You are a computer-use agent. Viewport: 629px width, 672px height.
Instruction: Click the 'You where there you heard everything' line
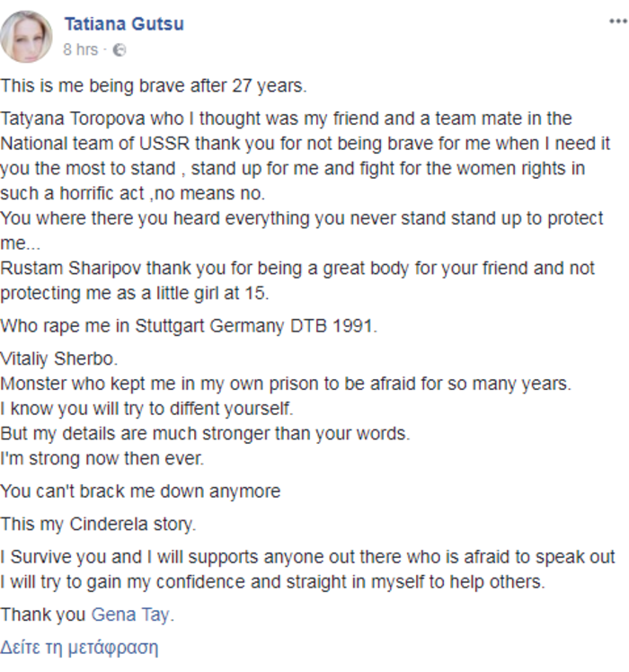[x=302, y=218]
